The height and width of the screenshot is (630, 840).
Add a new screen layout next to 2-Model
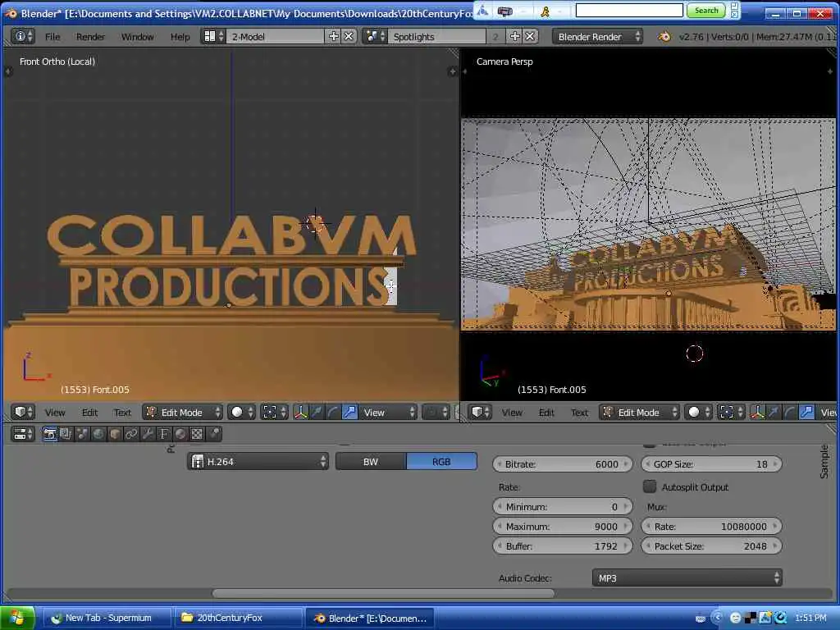point(333,36)
